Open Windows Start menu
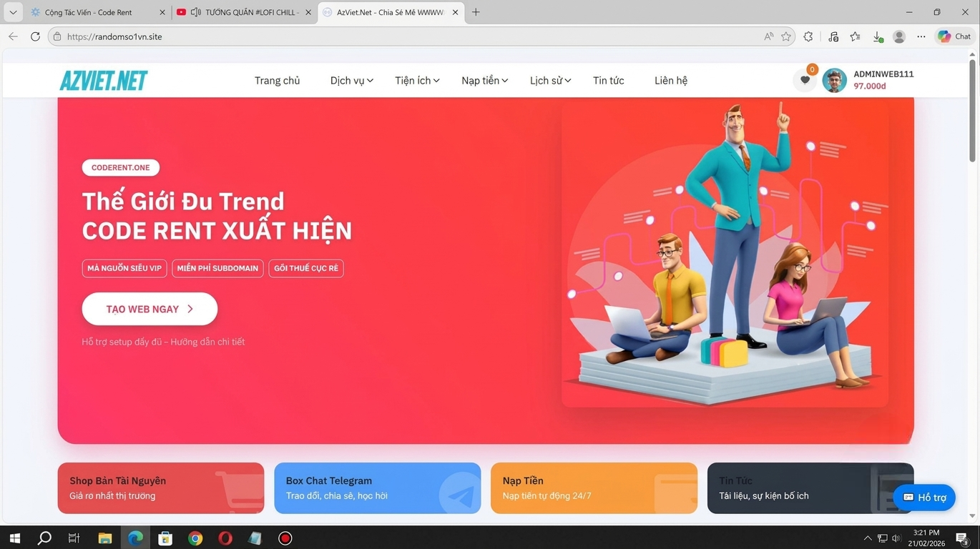This screenshot has height=549, width=980. (14, 538)
